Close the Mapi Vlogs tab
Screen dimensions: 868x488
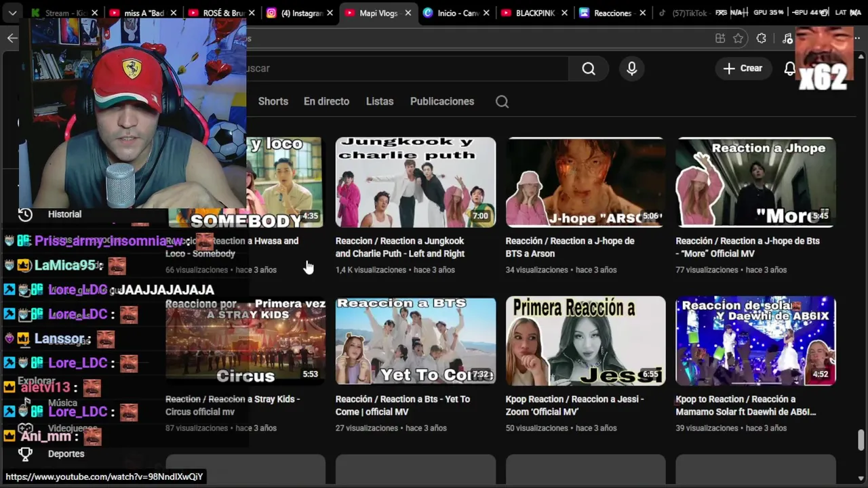[x=408, y=13]
